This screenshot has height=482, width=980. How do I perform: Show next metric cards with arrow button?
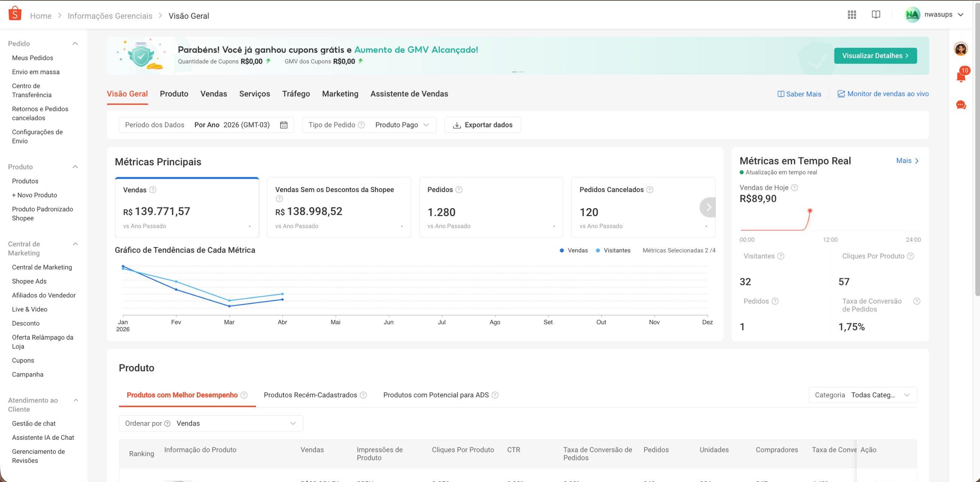[708, 207]
